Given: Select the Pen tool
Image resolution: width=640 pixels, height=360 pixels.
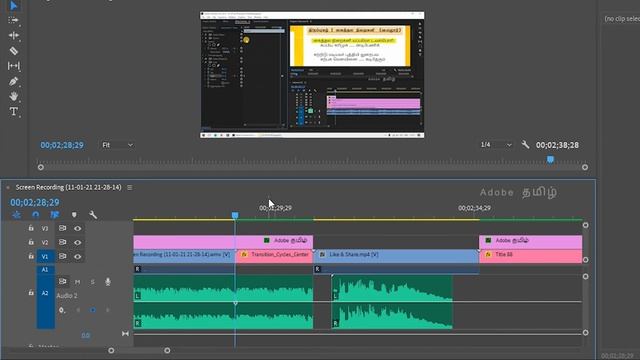Looking at the screenshot, I should (x=13, y=81).
